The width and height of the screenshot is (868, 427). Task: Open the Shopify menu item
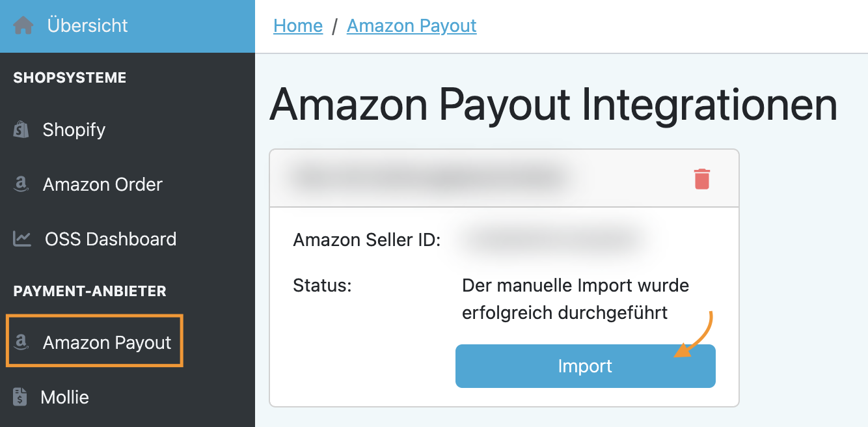[128, 130]
